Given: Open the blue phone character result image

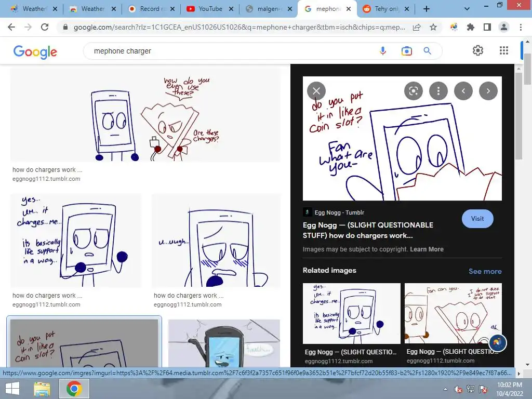Looking at the screenshot, I should 224,343.
